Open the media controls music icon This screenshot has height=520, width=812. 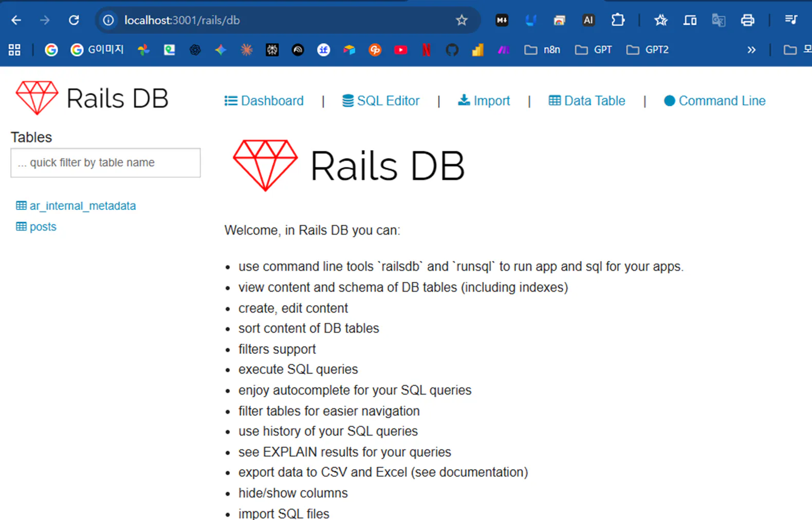[x=791, y=20]
